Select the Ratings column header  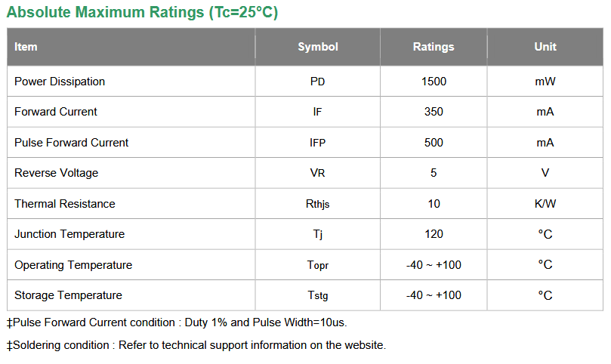pos(434,47)
